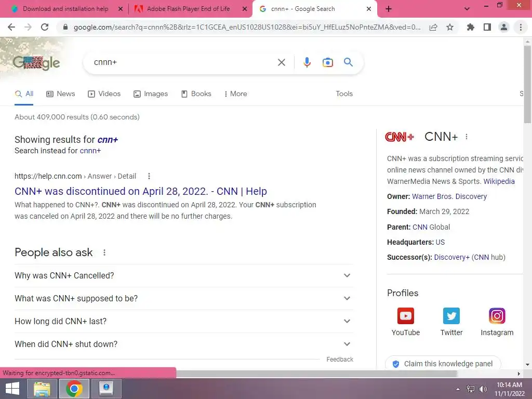Click the Feedback link under questions
Screen dimensions: 532x399
(340, 360)
